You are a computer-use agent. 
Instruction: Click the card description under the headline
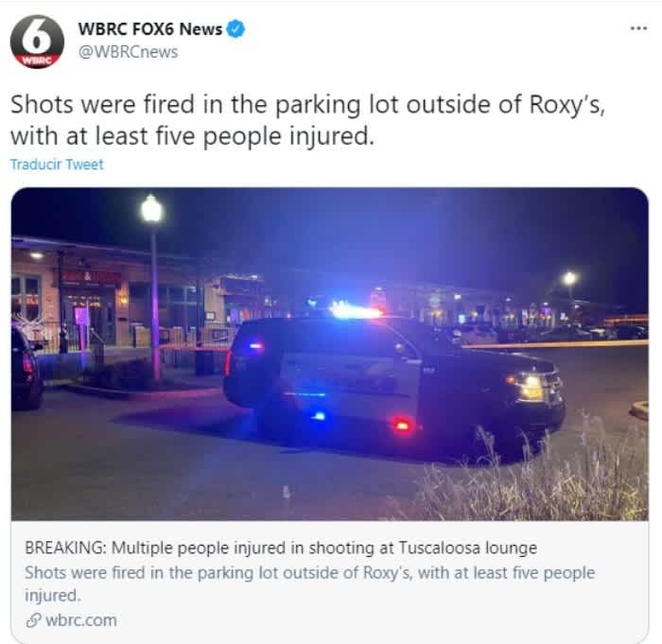pos(309,583)
